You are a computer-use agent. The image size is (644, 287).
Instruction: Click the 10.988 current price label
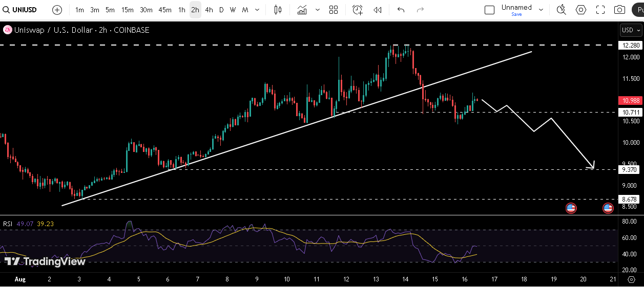[x=630, y=100]
